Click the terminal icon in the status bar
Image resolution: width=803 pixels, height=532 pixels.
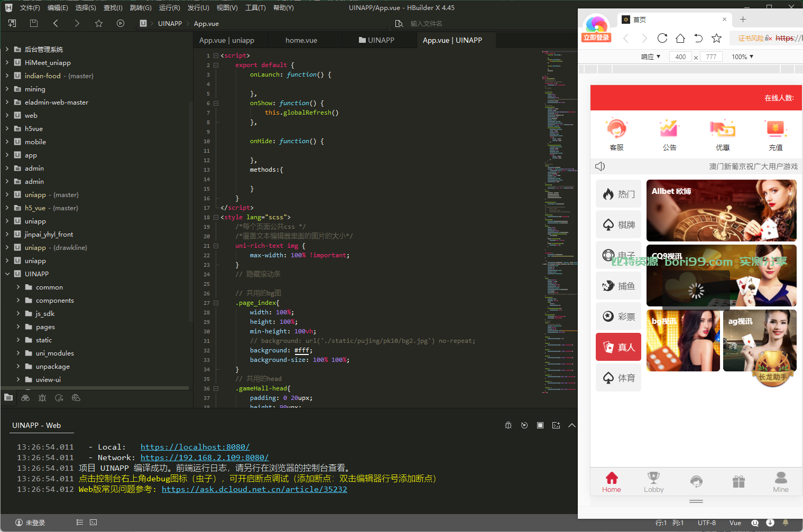click(x=94, y=522)
